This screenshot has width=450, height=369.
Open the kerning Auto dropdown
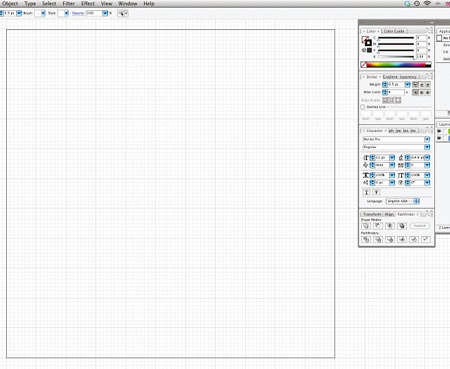[392, 165]
